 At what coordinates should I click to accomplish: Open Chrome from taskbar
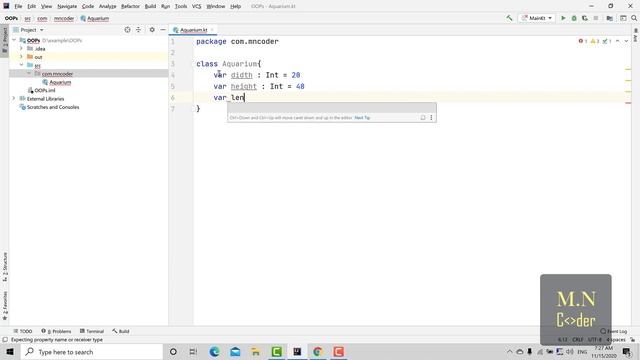coord(318,351)
